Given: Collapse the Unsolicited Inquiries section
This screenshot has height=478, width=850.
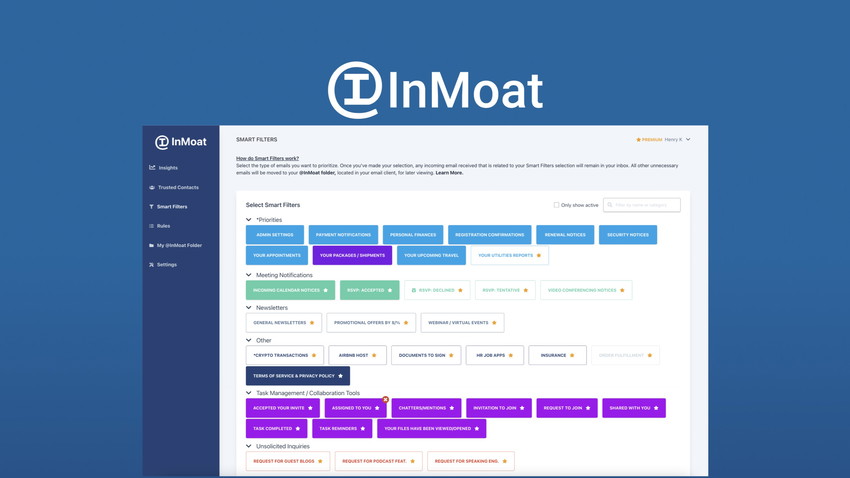Looking at the screenshot, I should [x=249, y=446].
